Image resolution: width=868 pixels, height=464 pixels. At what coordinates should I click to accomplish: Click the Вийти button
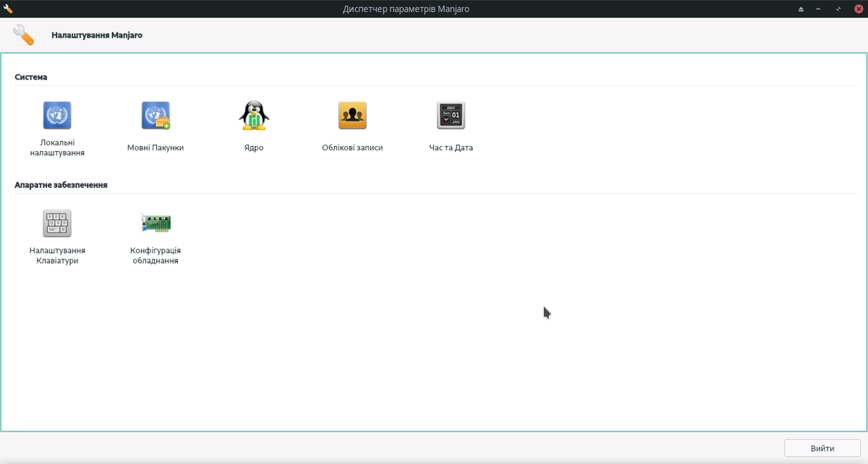[822, 448]
